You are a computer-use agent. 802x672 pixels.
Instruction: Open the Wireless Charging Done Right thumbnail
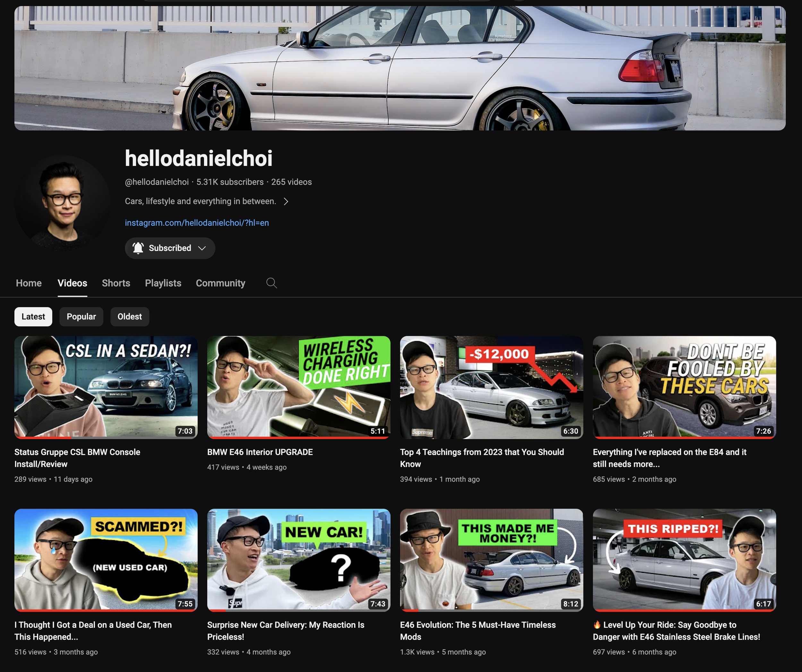coord(299,387)
